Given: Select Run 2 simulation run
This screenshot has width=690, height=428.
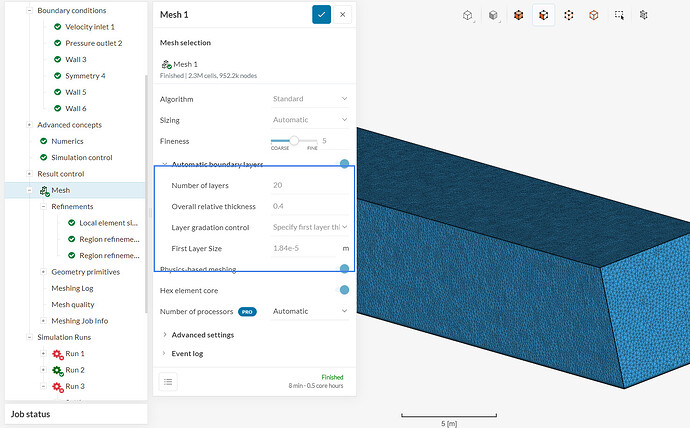Looking at the screenshot, I should (75, 370).
